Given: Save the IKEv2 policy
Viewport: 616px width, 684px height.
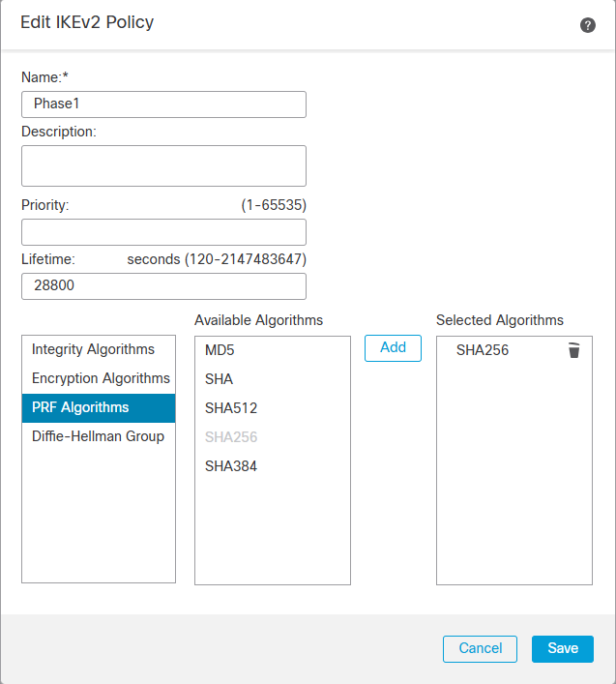Looking at the screenshot, I should tap(563, 648).
